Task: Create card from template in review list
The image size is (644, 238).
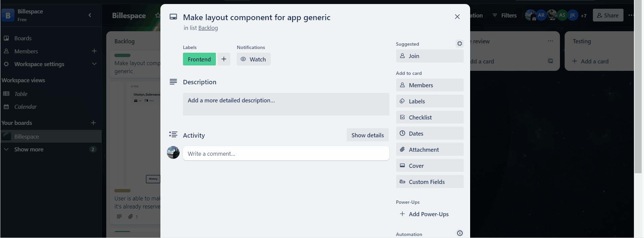Action: [550, 61]
